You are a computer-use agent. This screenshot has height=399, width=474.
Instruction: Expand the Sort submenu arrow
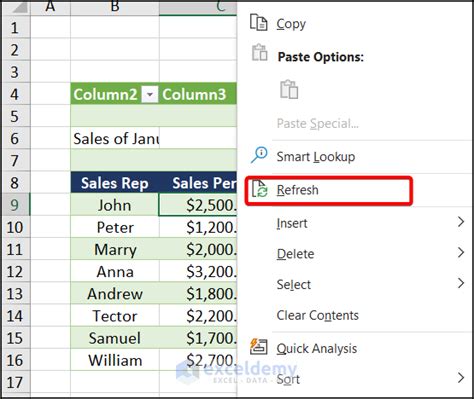tap(461, 378)
